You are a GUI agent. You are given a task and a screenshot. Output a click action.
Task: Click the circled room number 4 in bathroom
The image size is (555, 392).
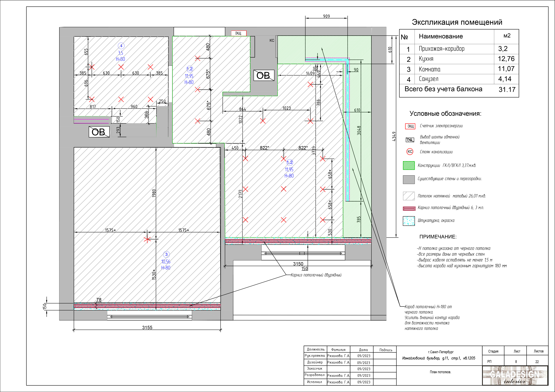pos(121,46)
